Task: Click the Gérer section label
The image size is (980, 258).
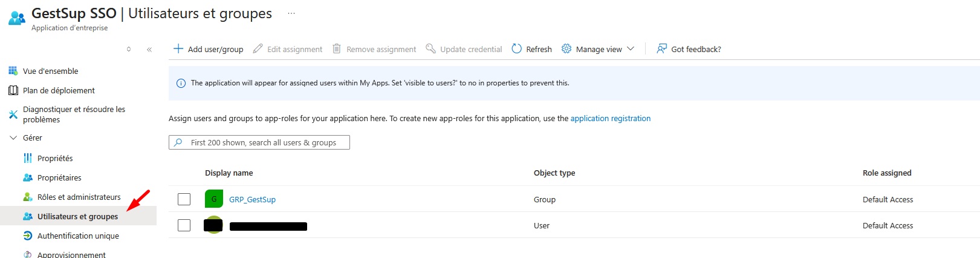Action: pyautogui.click(x=33, y=137)
